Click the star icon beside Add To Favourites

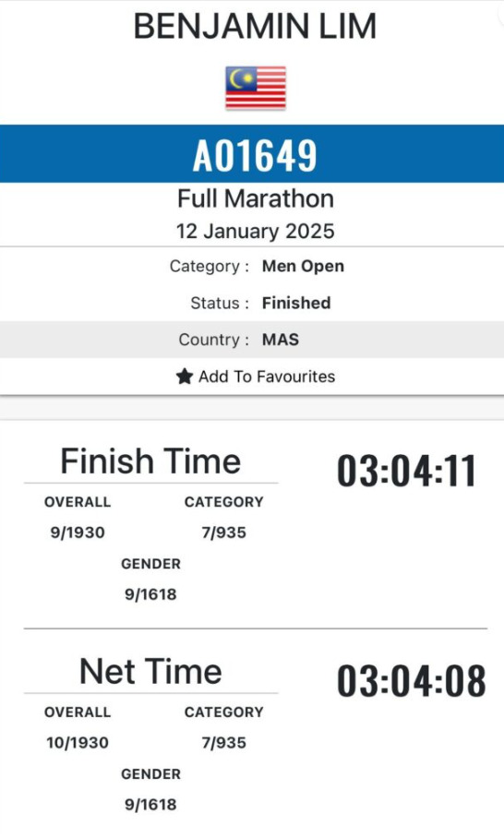click(x=185, y=377)
